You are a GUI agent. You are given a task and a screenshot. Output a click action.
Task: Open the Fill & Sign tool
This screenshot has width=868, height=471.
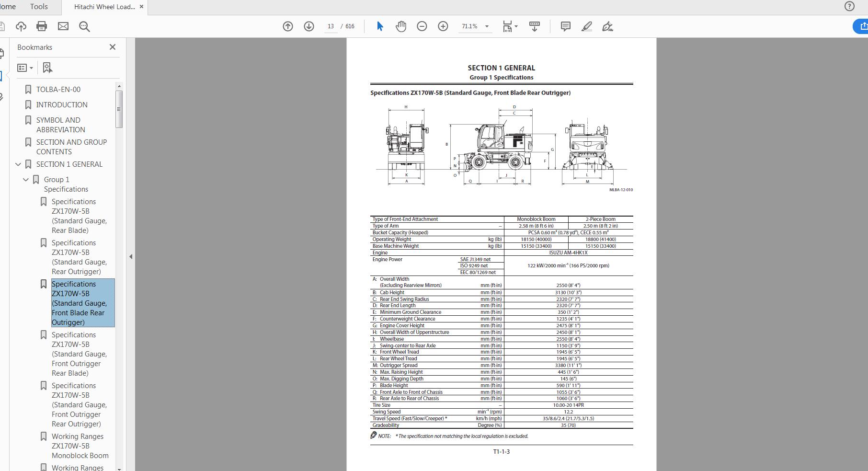[607, 26]
